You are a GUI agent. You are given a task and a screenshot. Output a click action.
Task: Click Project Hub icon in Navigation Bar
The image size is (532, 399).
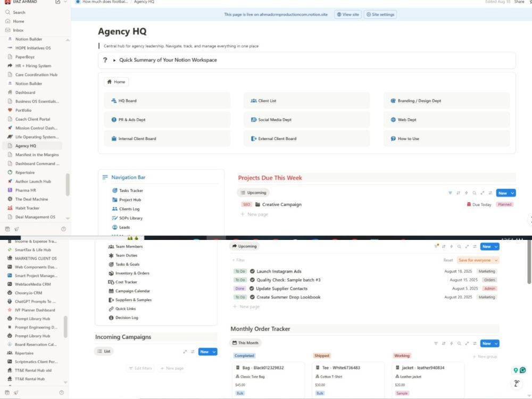click(115, 199)
